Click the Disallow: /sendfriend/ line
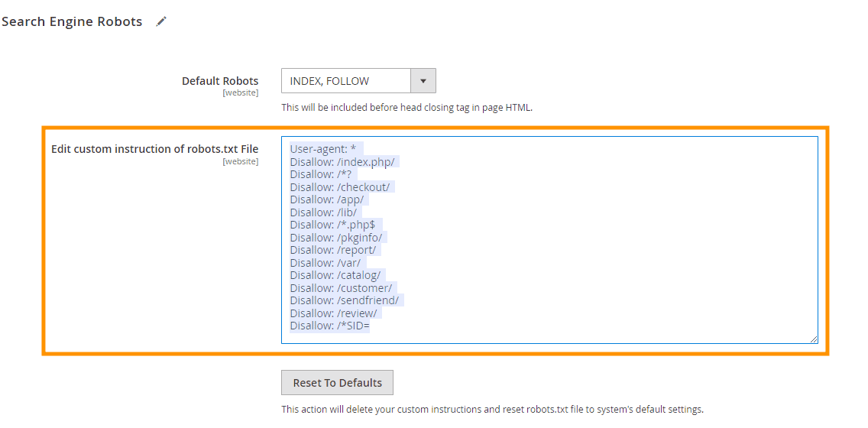 (344, 300)
